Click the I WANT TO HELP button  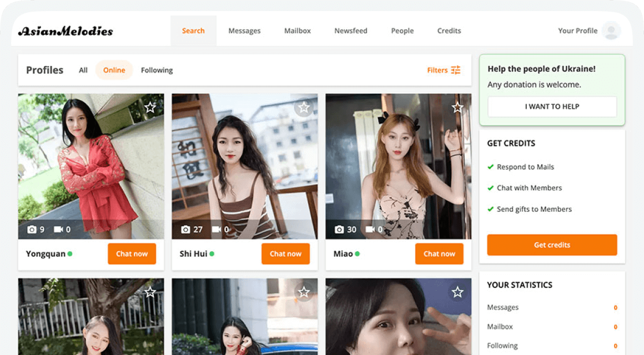(x=552, y=106)
